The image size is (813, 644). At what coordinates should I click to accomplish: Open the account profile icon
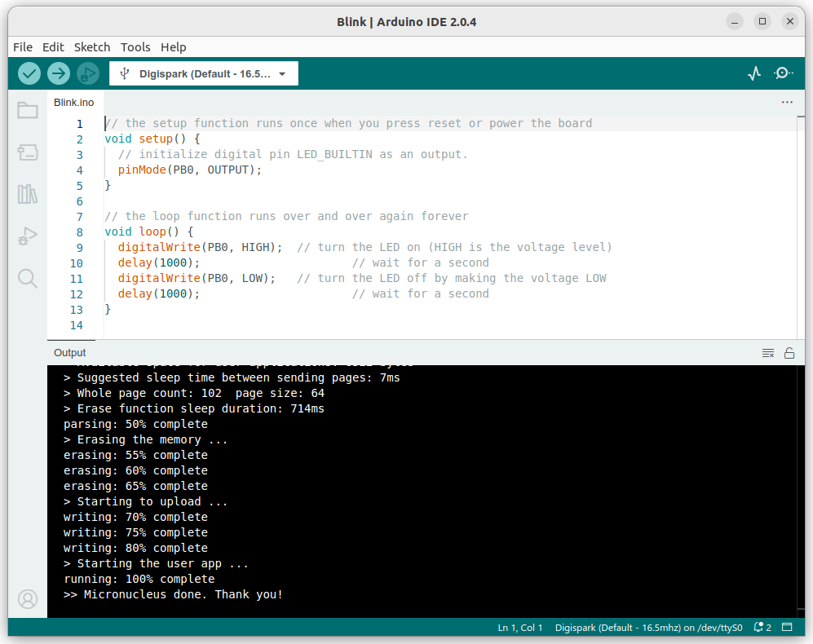pyautogui.click(x=28, y=599)
